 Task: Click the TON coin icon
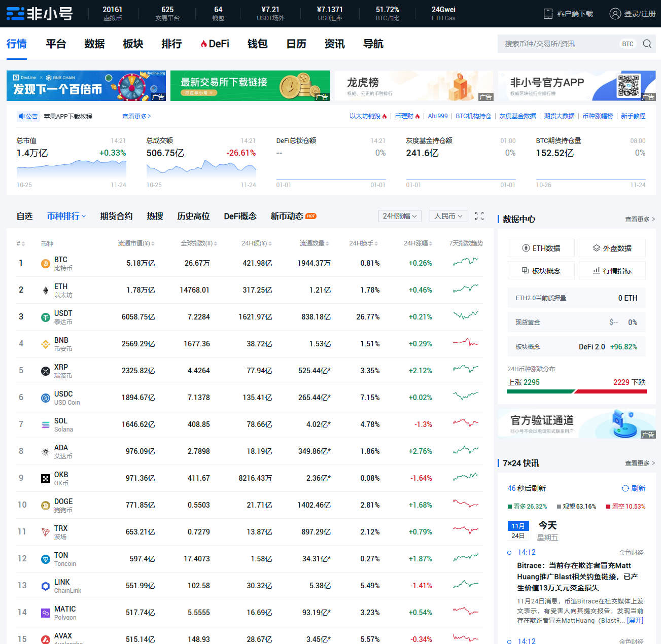click(x=46, y=559)
